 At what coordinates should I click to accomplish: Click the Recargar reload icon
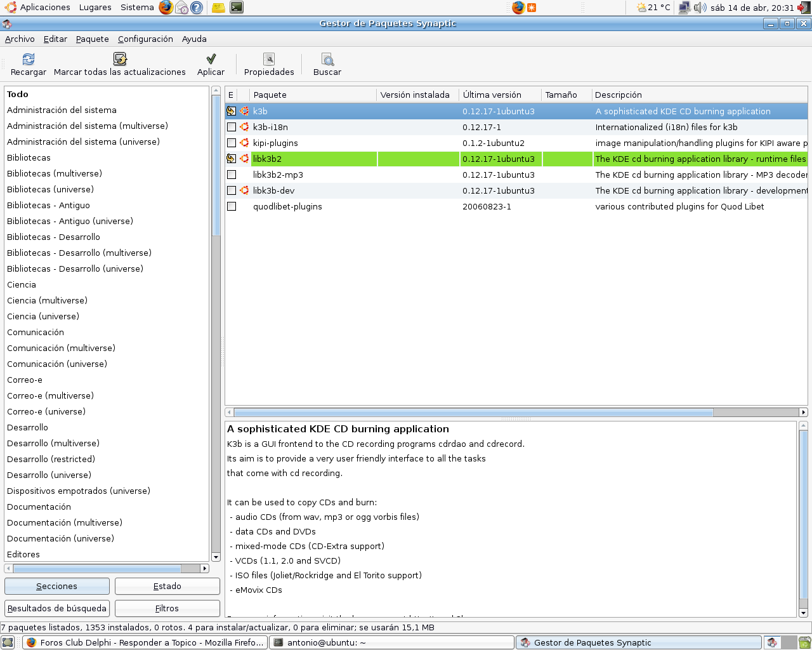29,59
